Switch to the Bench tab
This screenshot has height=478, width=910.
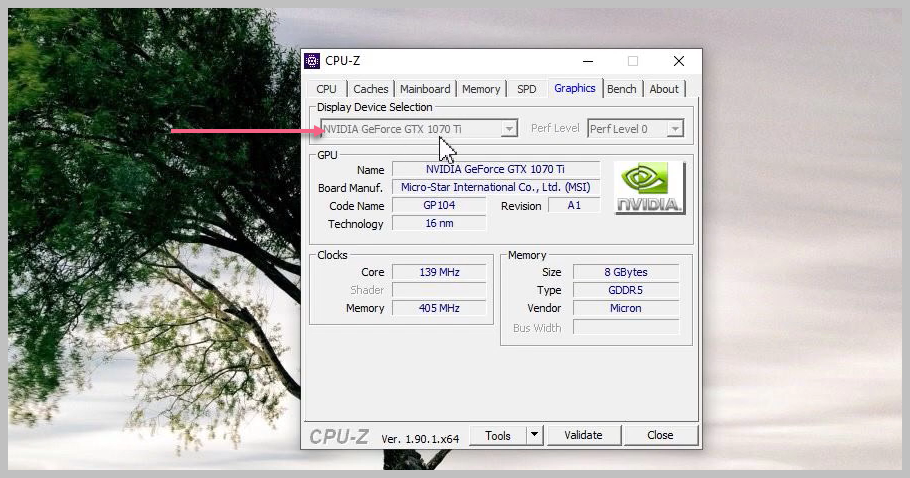[x=622, y=89]
